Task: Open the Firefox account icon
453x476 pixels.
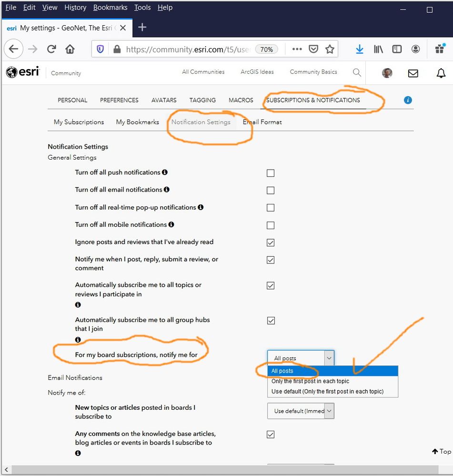Action: (415, 49)
